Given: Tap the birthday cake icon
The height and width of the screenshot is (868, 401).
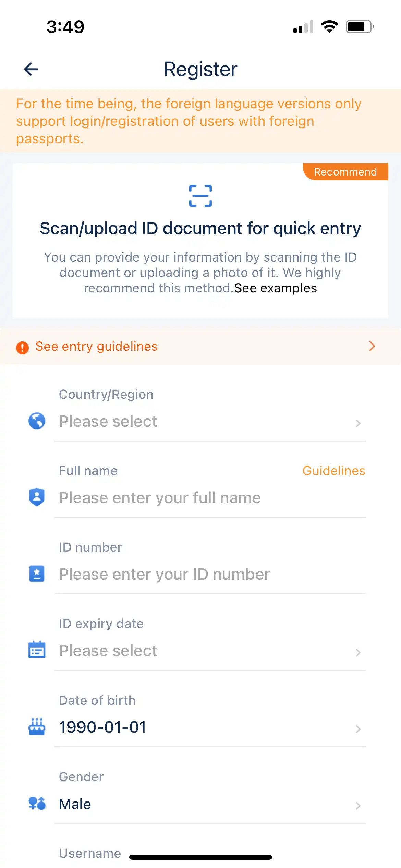Looking at the screenshot, I should pyautogui.click(x=37, y=726).
